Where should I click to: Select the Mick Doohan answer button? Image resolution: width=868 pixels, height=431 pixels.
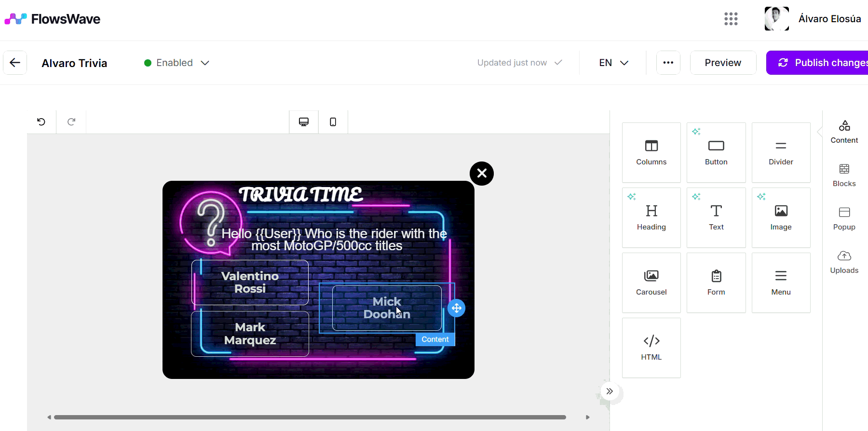[x=387, y=308]
